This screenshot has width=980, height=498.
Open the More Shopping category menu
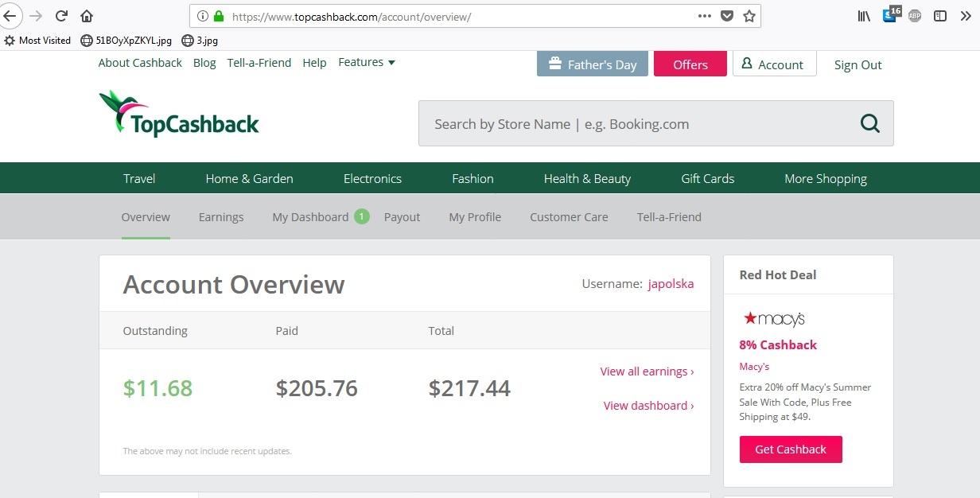826,178
